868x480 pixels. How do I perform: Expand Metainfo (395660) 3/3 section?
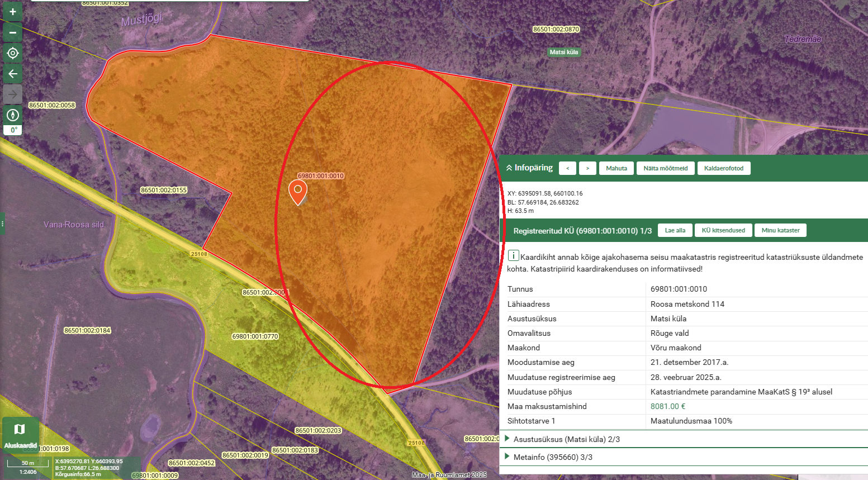pyautogui.click(x=552, y=457)
